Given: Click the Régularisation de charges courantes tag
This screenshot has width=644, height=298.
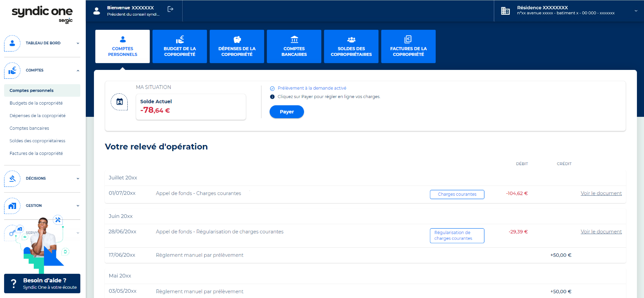Looking at the screenshot, I should pyautogui.click(x=457, y=236).
